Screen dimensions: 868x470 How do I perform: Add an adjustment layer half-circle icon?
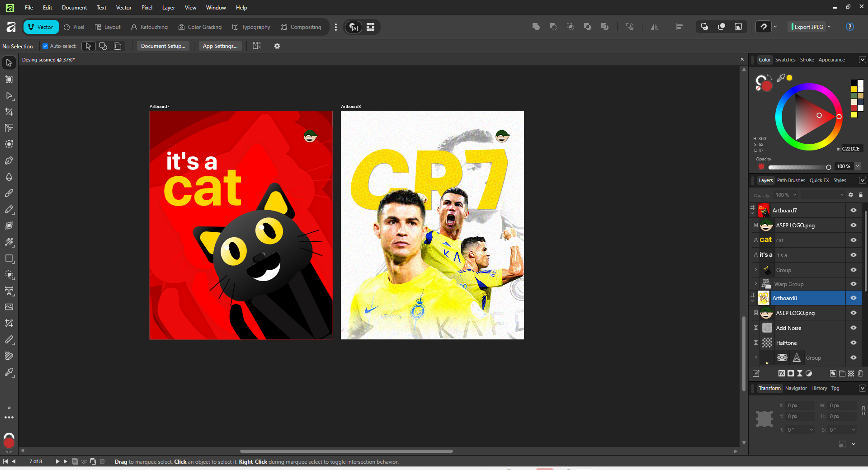[808, 373]
